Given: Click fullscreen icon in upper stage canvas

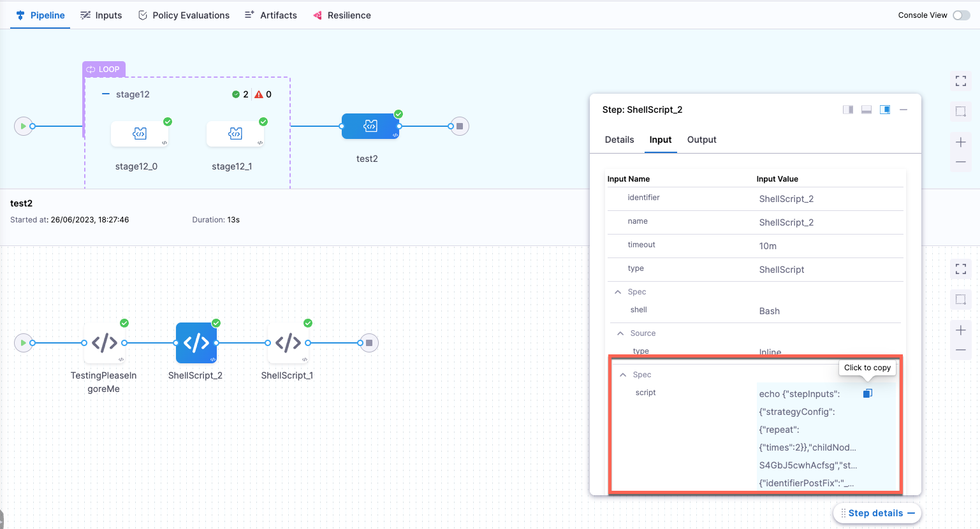Looking at the screenshot, I should 960,81.
